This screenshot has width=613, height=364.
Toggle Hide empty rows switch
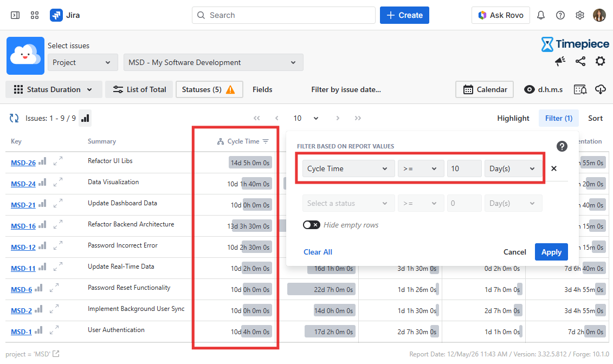(x=312, y=225)
